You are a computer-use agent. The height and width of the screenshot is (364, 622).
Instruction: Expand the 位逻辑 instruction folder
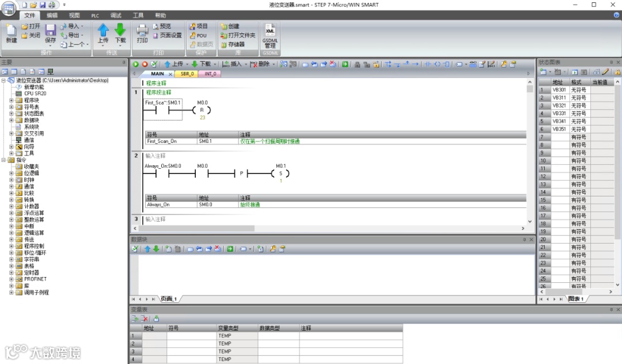(12, 173)
